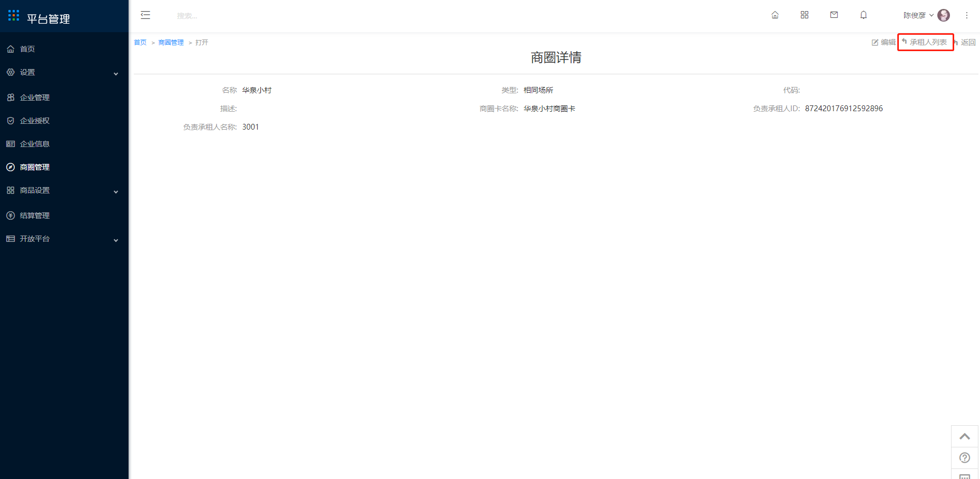980x479 pixels.
Task: Click the ID value 872420176912592896
Action: pyautogui.click(x=844, y=109)
